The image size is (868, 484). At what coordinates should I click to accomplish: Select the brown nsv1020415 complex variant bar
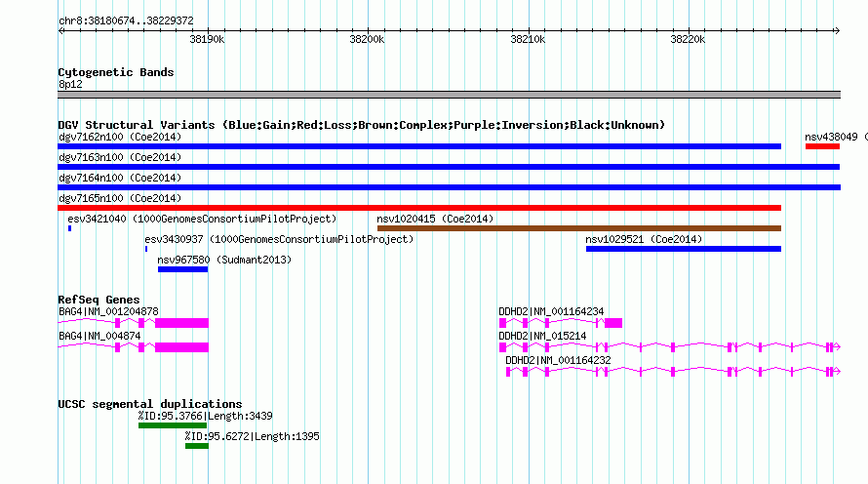coord(579,228)
